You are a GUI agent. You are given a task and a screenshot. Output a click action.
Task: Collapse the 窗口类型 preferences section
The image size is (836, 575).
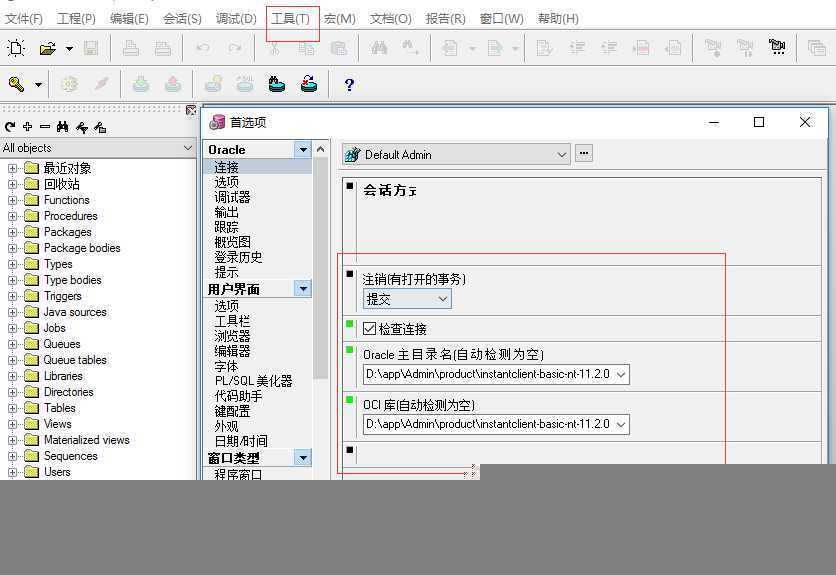tap(303, 458)
